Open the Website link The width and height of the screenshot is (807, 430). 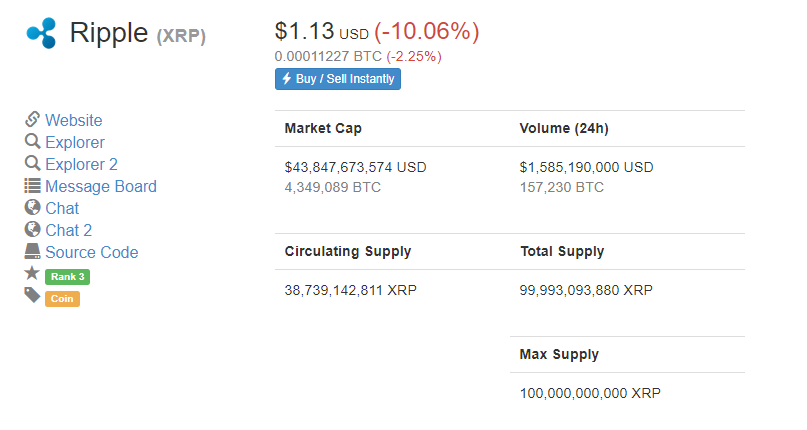[x=74, y=120]
